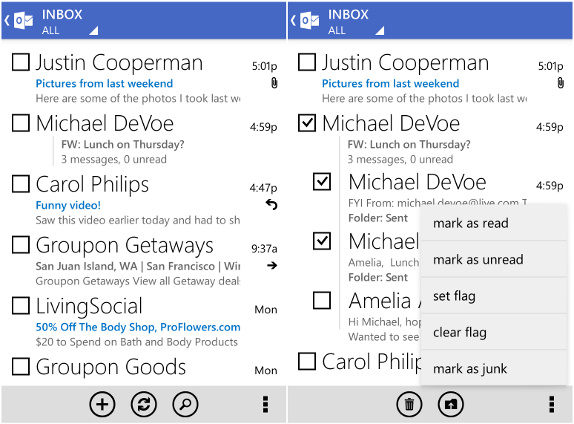The height and width of the screenshot is (424, 574).
Task: Select the LivingSocial email checkbox
Action: 21,306
